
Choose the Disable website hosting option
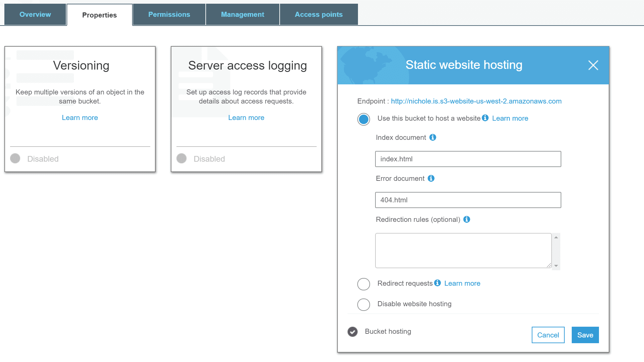(363, 305)
